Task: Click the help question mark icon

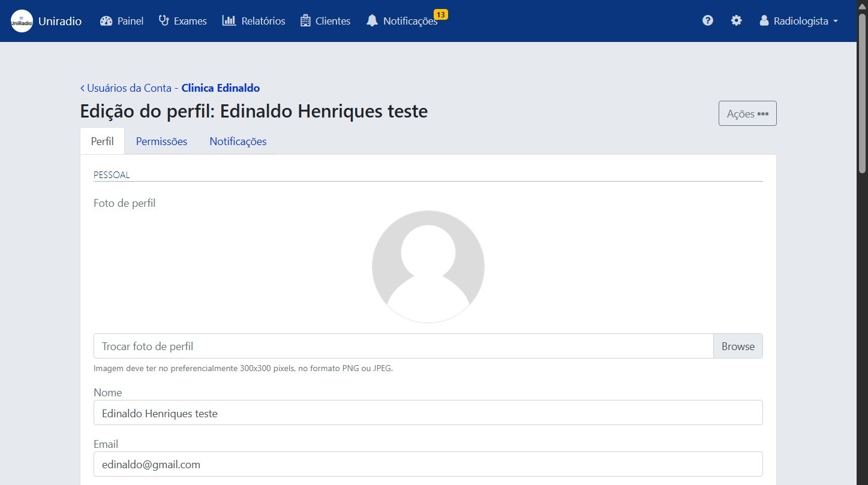Action: pyautogui.click(x=708, y=20)
